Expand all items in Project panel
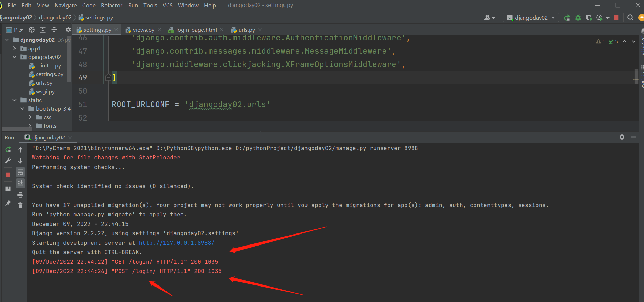Viewport: 644px width, 302px height. click(43, 30)
